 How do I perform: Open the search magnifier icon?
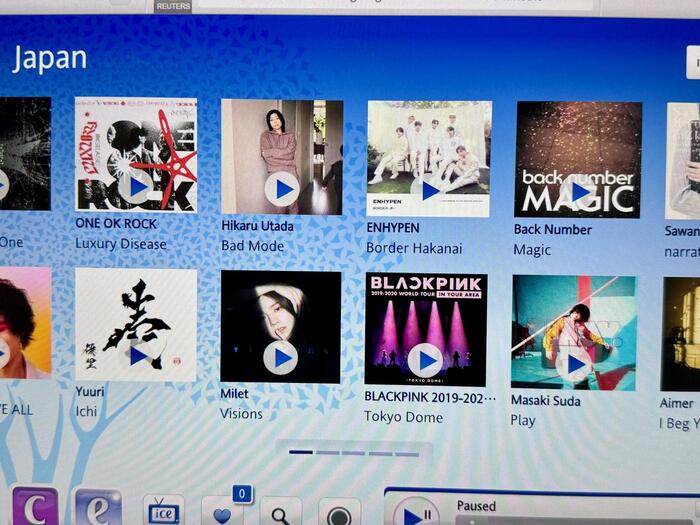coord(280,514)
